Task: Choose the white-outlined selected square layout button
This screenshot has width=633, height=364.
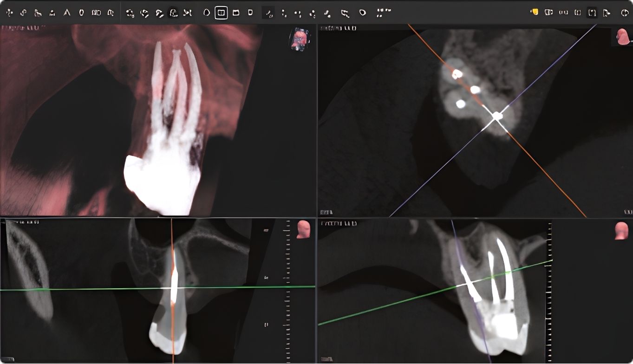Action: coord(221,13)
